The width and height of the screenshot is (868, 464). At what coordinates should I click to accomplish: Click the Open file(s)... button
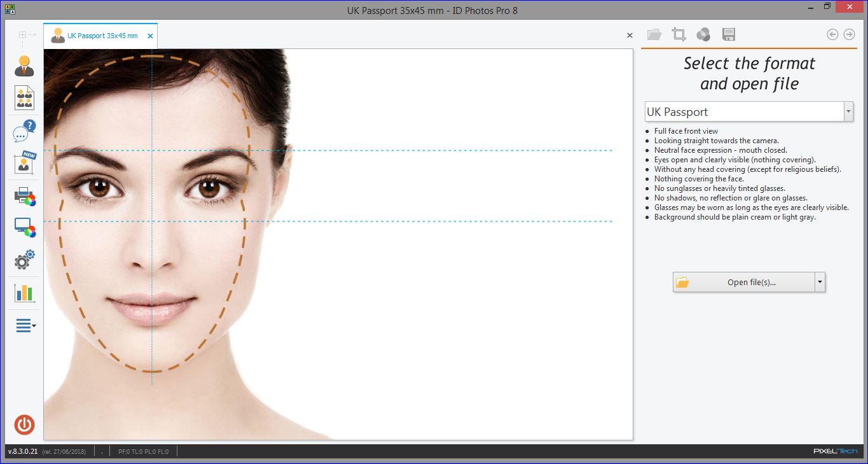(x=743, y=282)
